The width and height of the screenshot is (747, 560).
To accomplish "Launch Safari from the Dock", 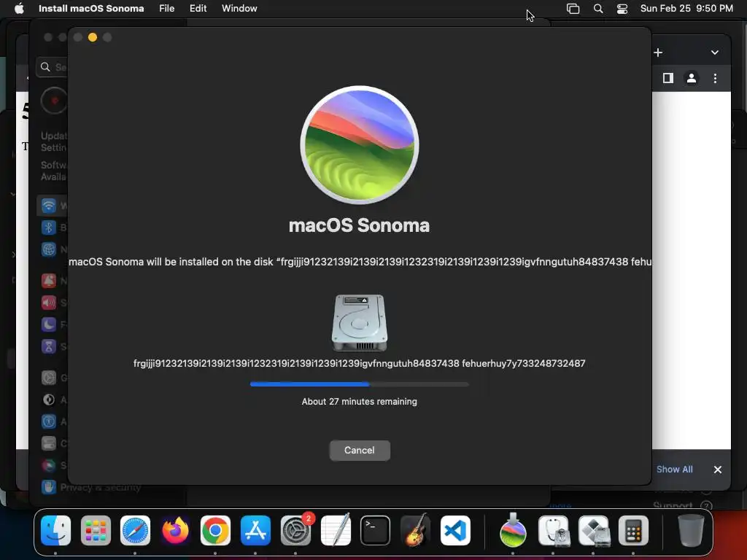I will tap(135, 531).
